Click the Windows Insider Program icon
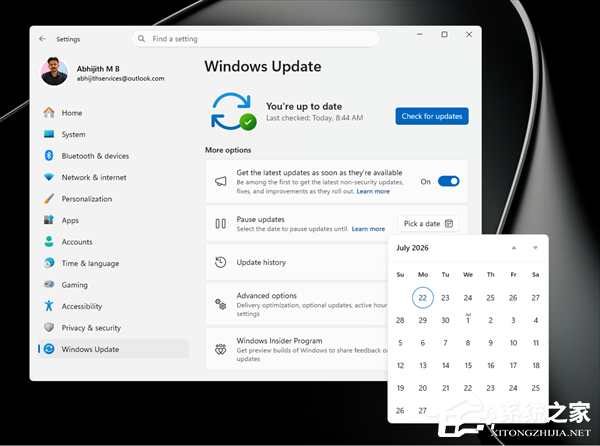The image size is (600, 446). [x=220, y=349]
